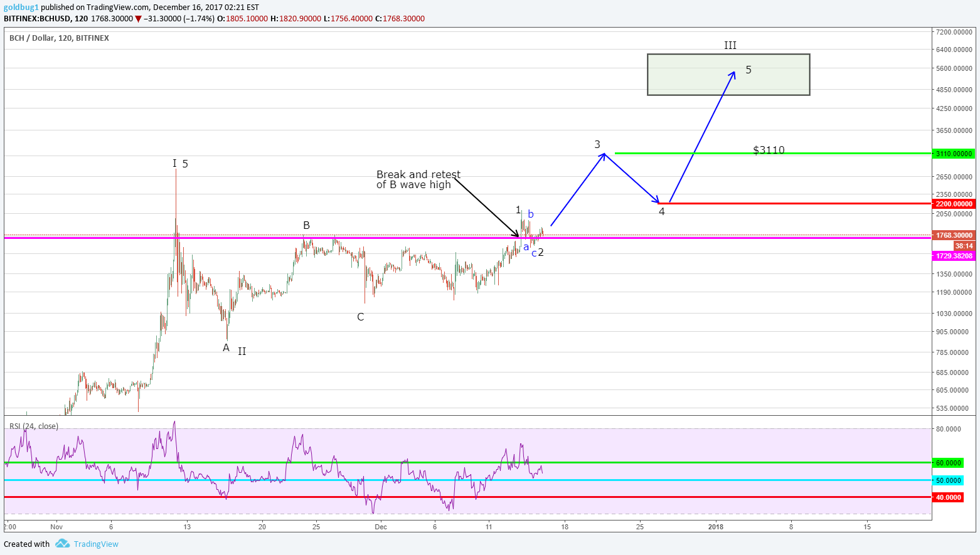Select the BCH / Dollar, 120, BITFINEX title
Screen dimensions: 980x555
pyautogui.click(x=59, y=38)
